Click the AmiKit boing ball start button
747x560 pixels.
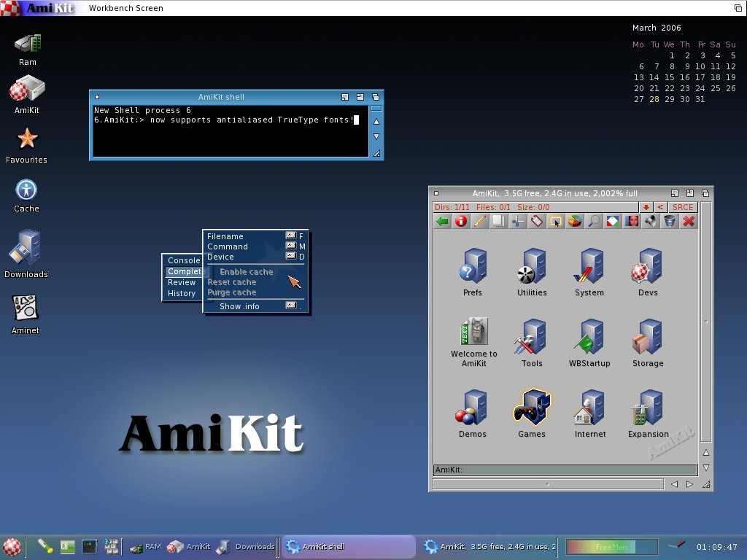(12, 547)
